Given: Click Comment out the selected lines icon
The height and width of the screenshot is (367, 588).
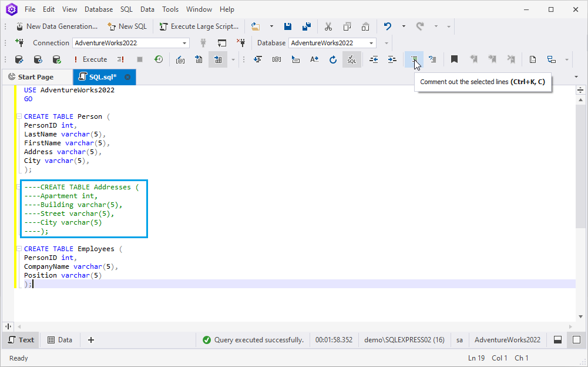Looking at the screenshot, I should [414, 59].
